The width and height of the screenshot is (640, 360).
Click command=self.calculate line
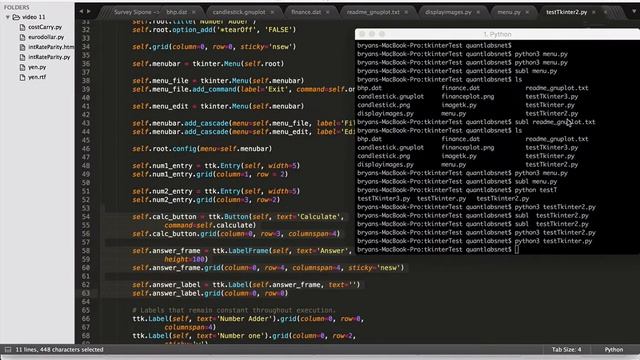(210, 225)
